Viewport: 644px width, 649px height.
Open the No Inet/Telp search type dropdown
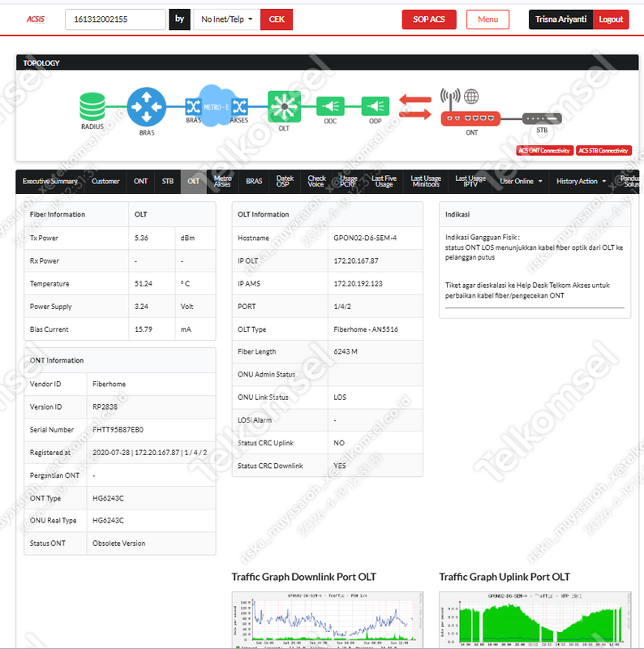click(227, 19)
